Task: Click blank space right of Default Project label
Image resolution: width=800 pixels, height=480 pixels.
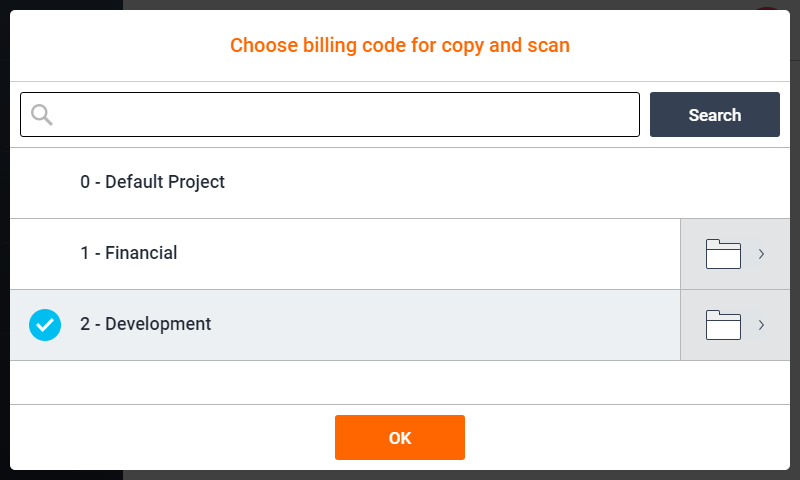Action: pos(500,183)
